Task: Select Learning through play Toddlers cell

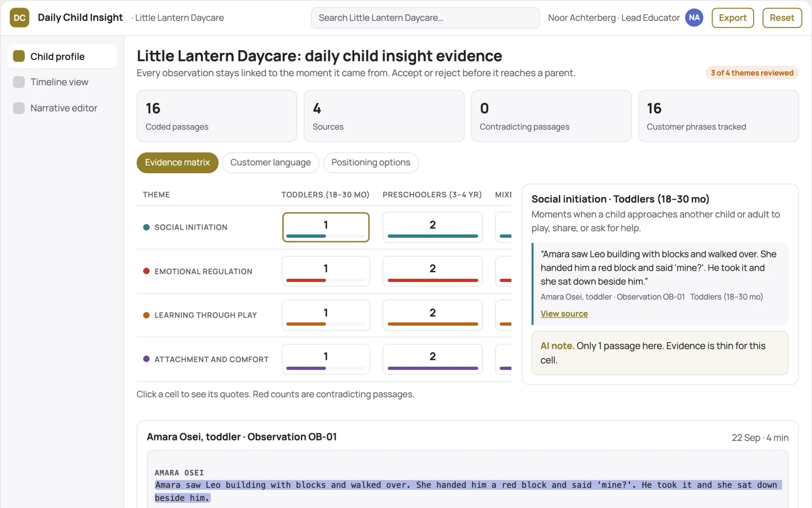Action: pos(326,315)
